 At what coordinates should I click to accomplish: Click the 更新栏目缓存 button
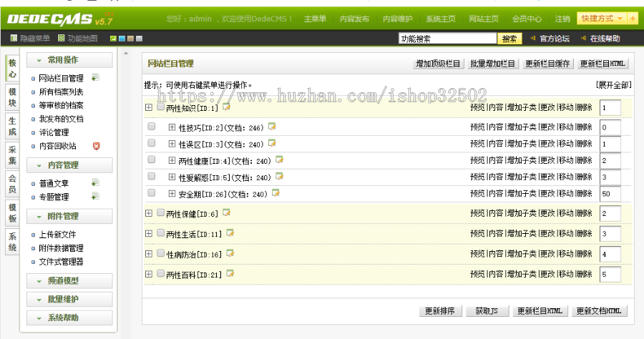pos(547,64)
